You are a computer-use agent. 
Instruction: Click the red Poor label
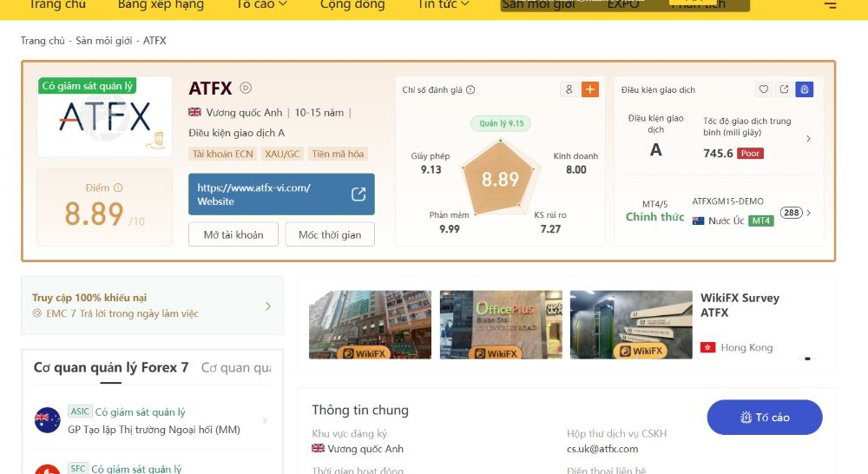(750, 154)
